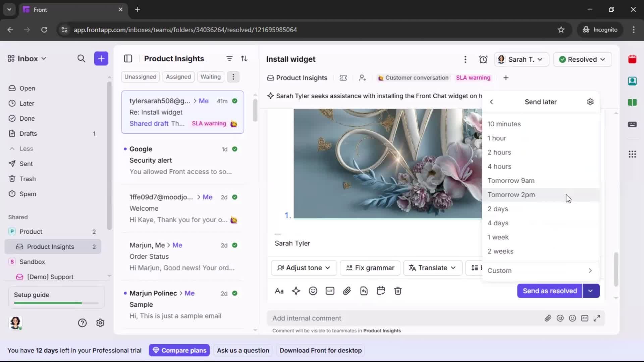The height and width of the screenshot is (362, 644).
Task: Attach a file using the paperclip icon
Action: 347,291
